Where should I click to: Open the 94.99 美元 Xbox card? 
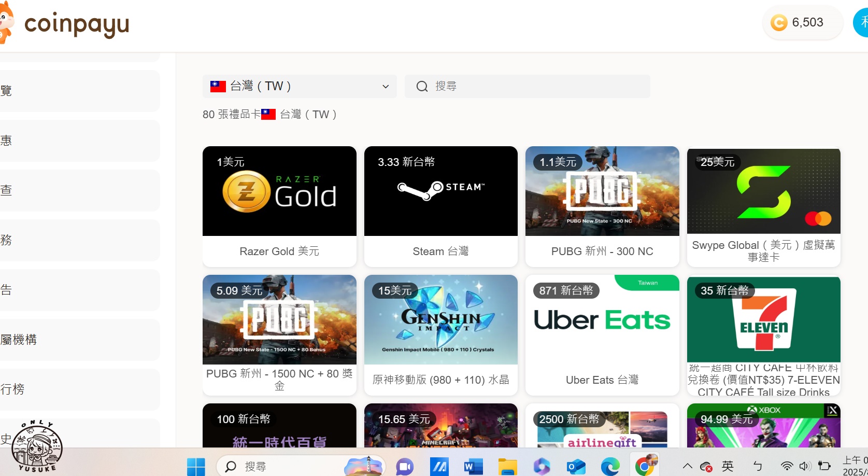tap(763, 425)
